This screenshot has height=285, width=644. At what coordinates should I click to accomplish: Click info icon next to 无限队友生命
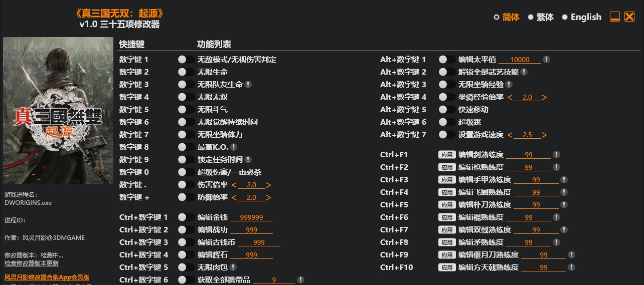click(x=248, y=85)
